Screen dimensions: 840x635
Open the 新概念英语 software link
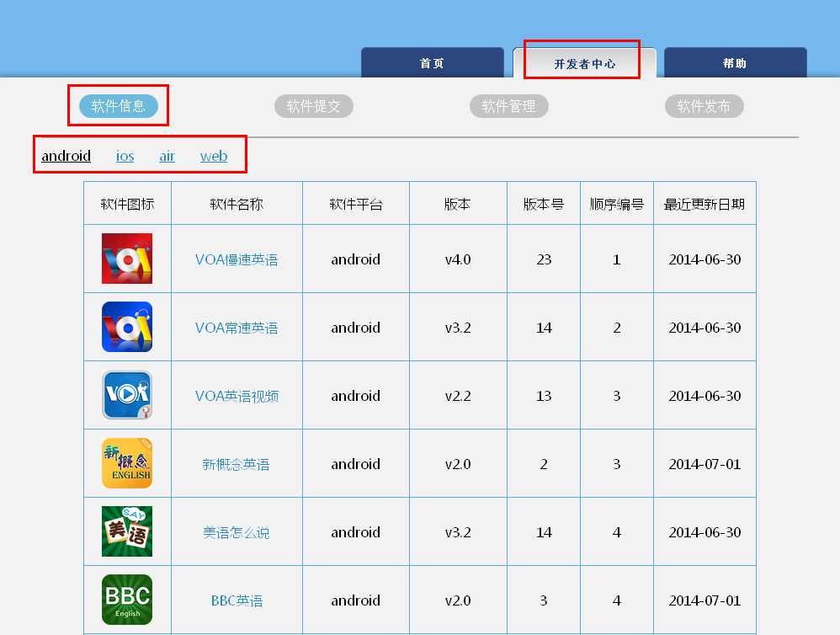click(236, 464)
